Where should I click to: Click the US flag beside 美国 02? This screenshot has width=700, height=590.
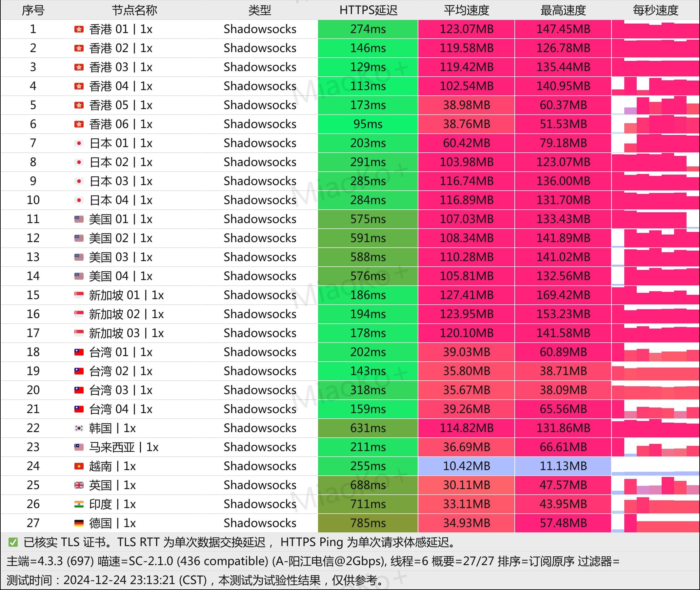(x=79, y=238)
